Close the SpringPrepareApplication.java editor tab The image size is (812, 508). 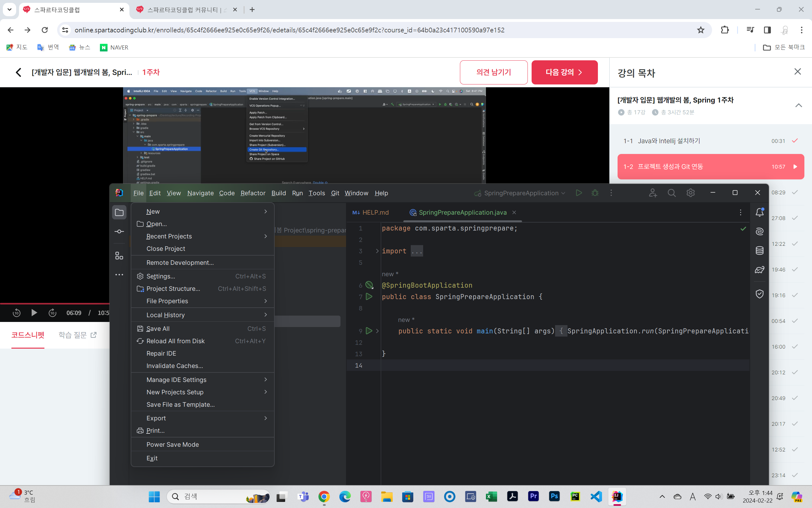coord(514,212)
